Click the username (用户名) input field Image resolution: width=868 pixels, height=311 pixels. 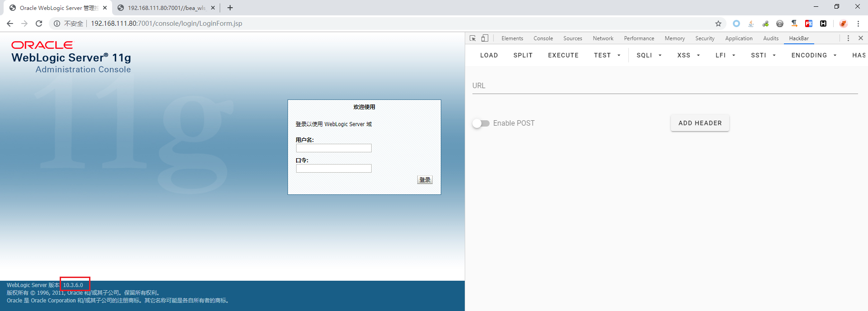click(x=334, y=148)
